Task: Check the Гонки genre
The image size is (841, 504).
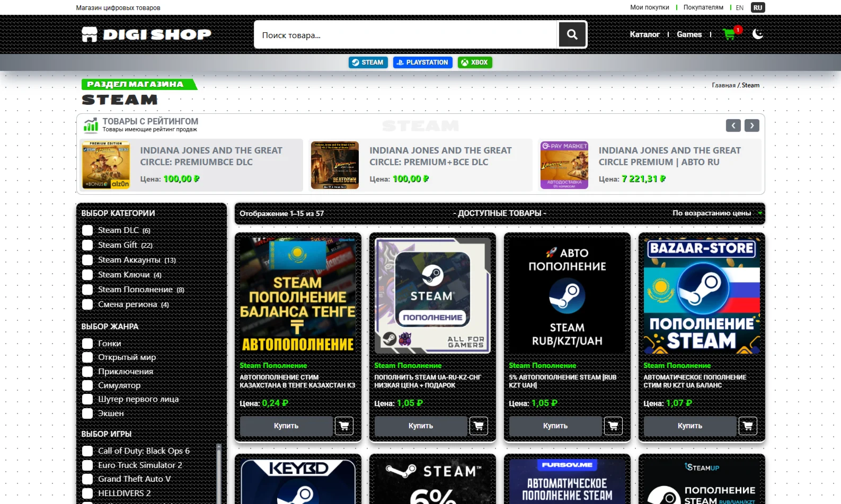Action: (x=87, y=344)
